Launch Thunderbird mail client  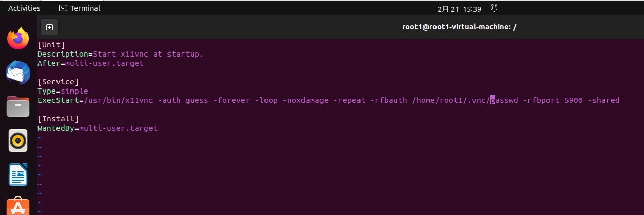point(18,73)
